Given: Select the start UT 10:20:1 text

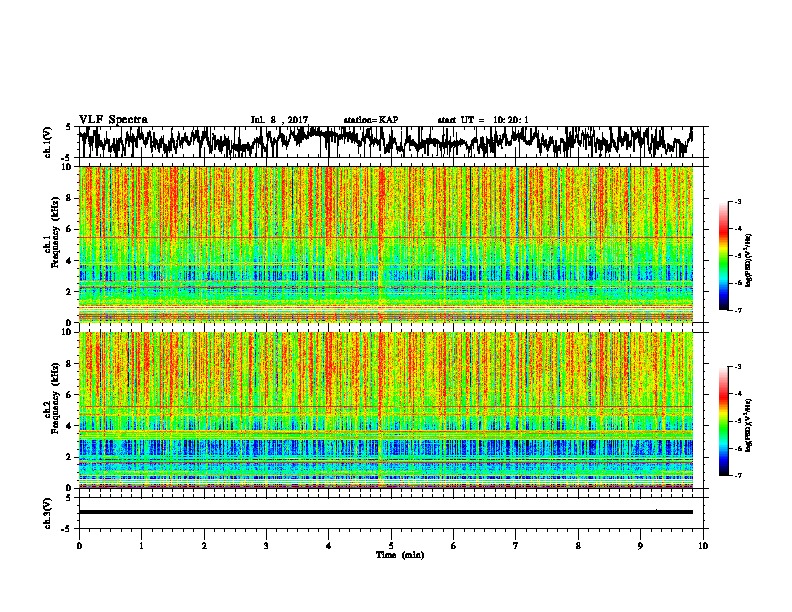Looking at the screenshot, I should (483, 120).
